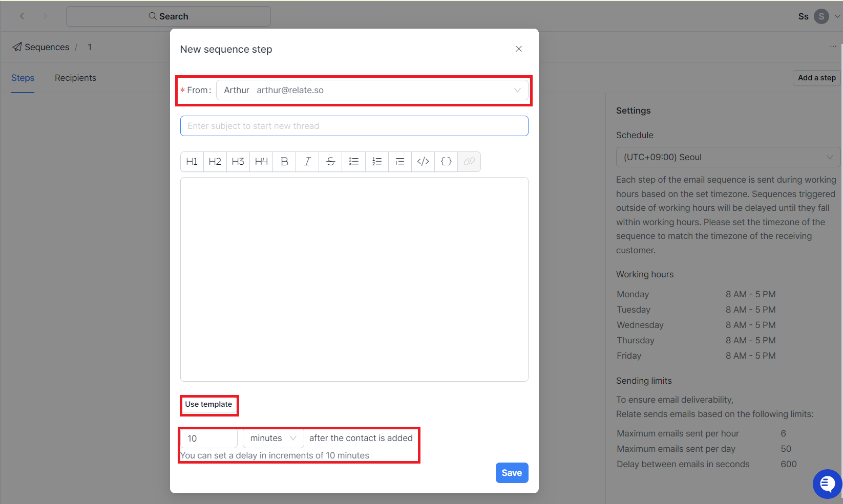Insert a numbered list
Image resolution: width=843 pixels, height=504 pixels.
click(377, 162)
